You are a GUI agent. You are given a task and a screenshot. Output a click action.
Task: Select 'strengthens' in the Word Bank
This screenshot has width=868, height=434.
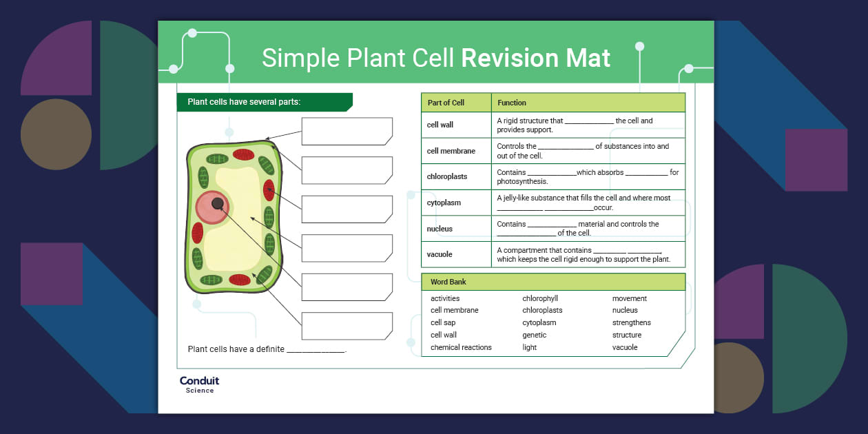click(631, 322)
